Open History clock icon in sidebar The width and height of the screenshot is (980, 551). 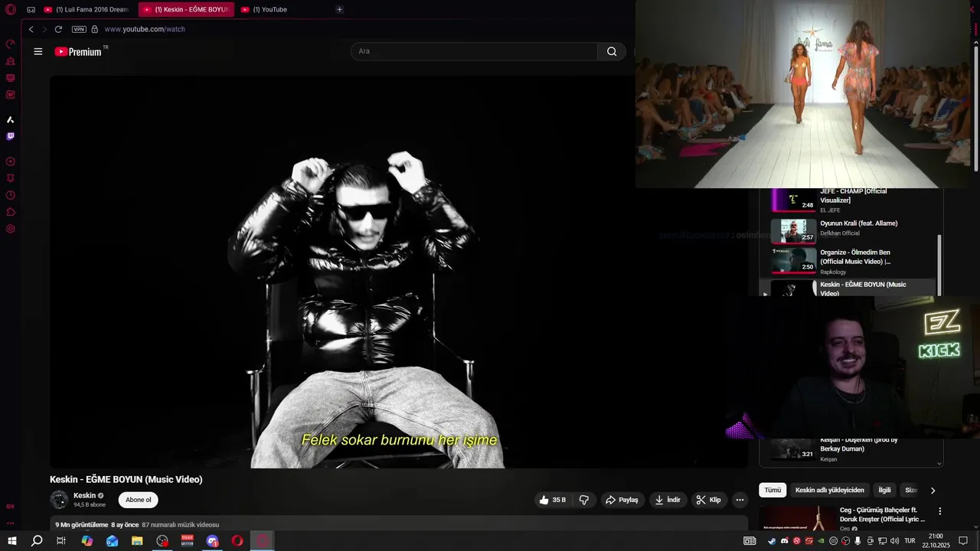pos(11,195)
